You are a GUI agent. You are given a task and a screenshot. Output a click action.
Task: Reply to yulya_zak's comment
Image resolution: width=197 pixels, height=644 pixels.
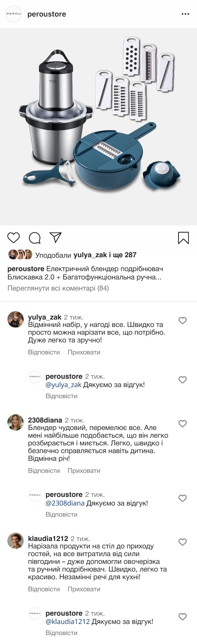pos(44,352)
